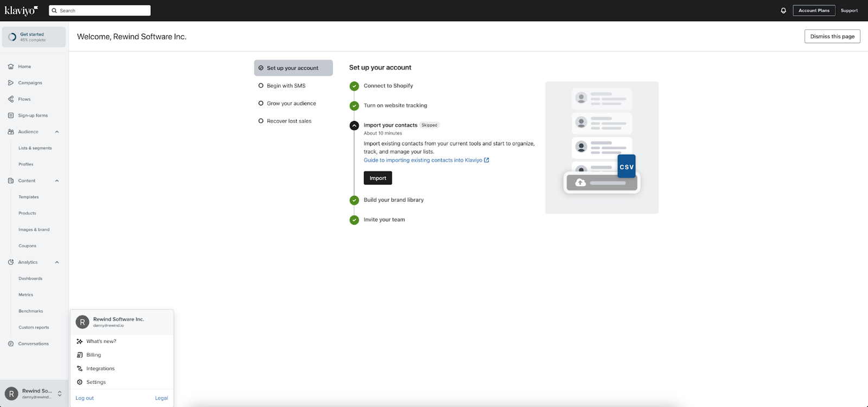
Task: Toggle the account switcher arrows
Action: point(60,394)
